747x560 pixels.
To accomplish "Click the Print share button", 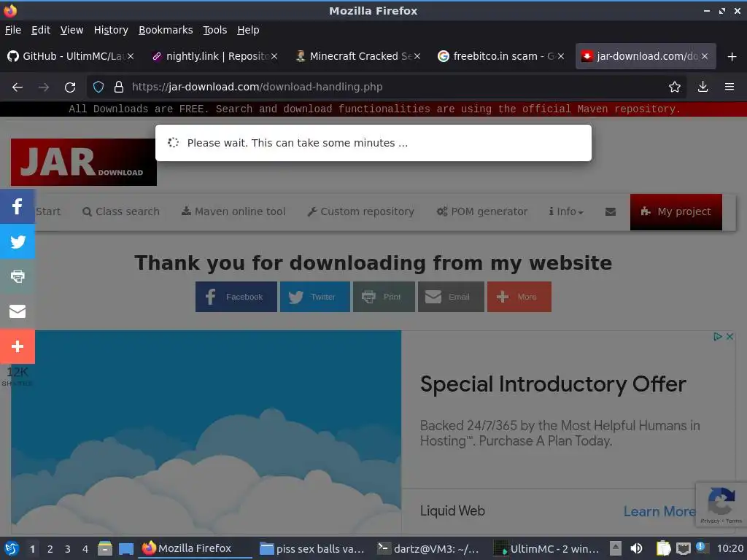I will tap(384, 297).
